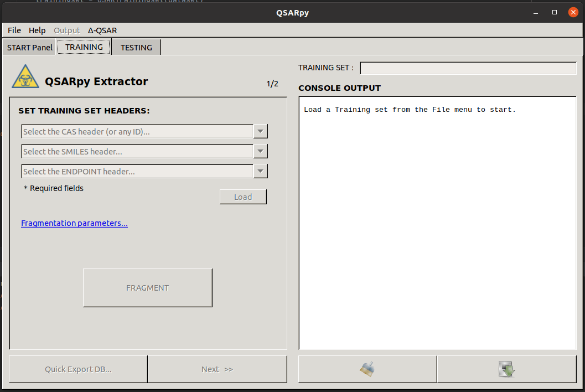Image resolution: width=585 pixels, height=392 pixels.
Task: Click the Next >> button
Action: (x=217, y=369)
